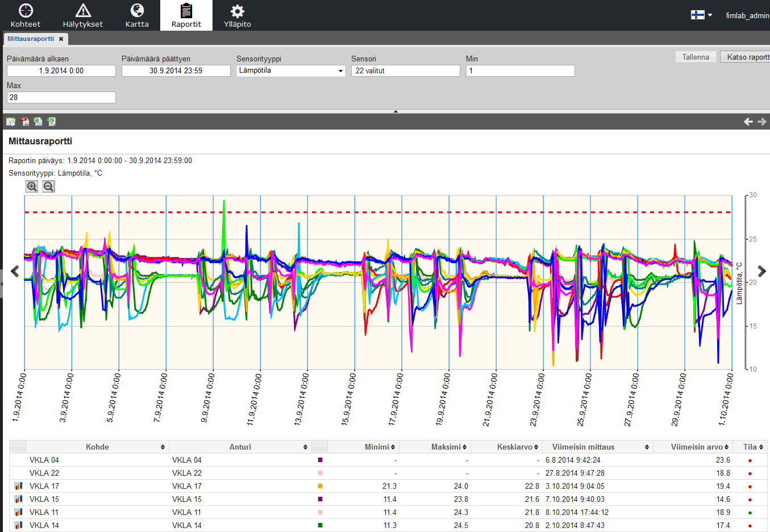Sort the table by Anturi column
This screenshot has width=770, height=532.
240,447
